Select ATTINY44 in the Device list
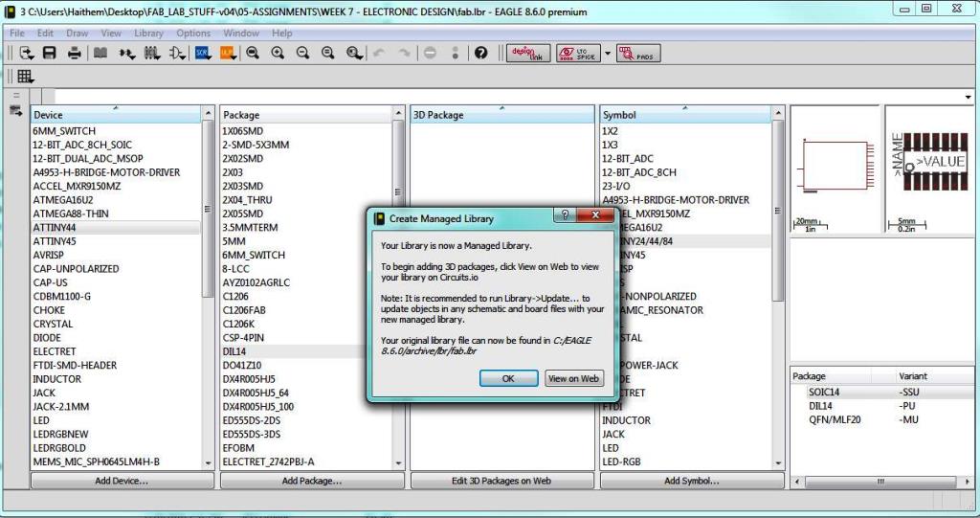 [x=116, y=228]
